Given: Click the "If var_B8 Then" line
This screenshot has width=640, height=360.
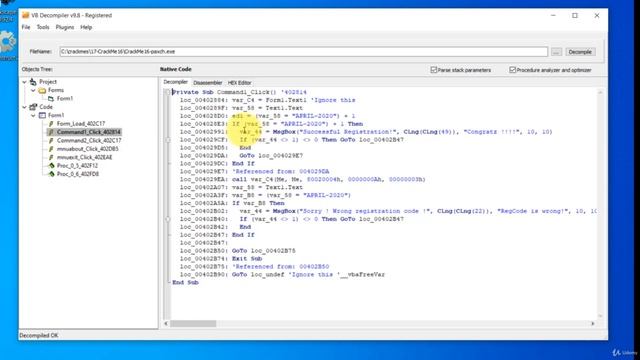Looking at the screenshot, I should click(232, 203).
